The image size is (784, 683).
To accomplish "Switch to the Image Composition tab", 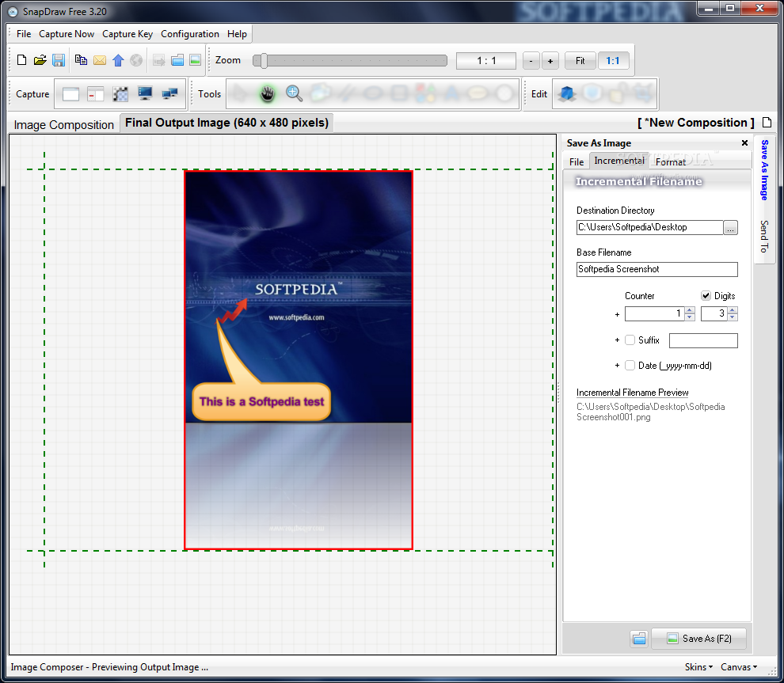I will (x=64, y=125).
